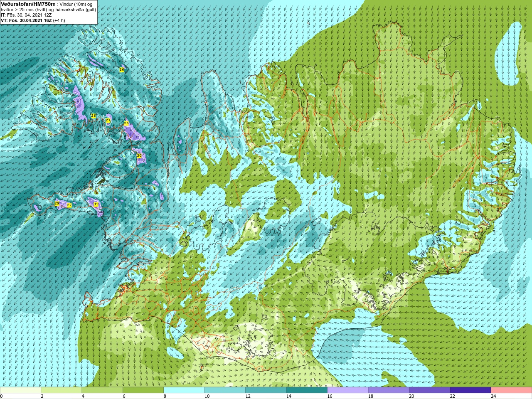Select the 8–10 m/s light cyan legend segment
Viewport: 532px width, 399px height.
[x=184, y=390]
